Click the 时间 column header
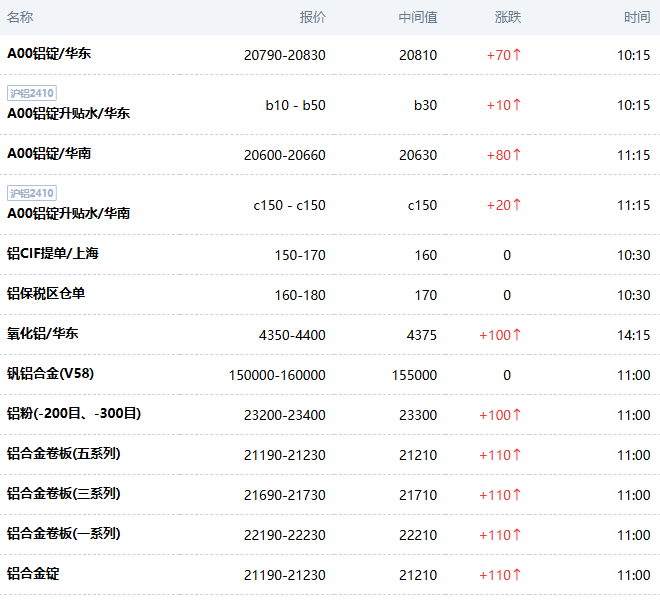The height and width of the screenshot is (604, 660). (637, 17)
